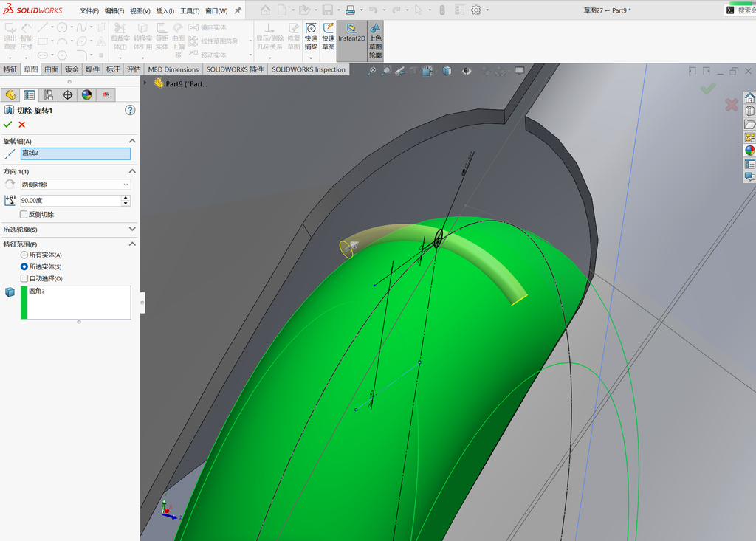Open the Print dropdown arrow
Screen dimensions: 756x541
point(361,10)
